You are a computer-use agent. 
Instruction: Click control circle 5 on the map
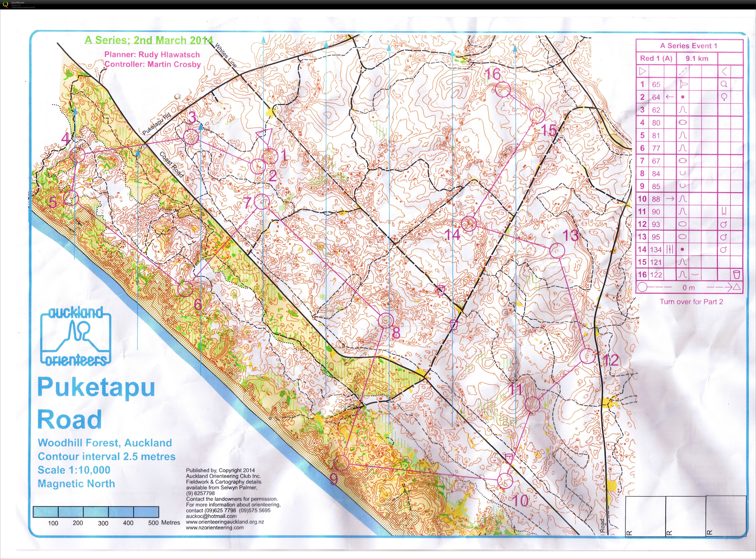tap(71, 198)
